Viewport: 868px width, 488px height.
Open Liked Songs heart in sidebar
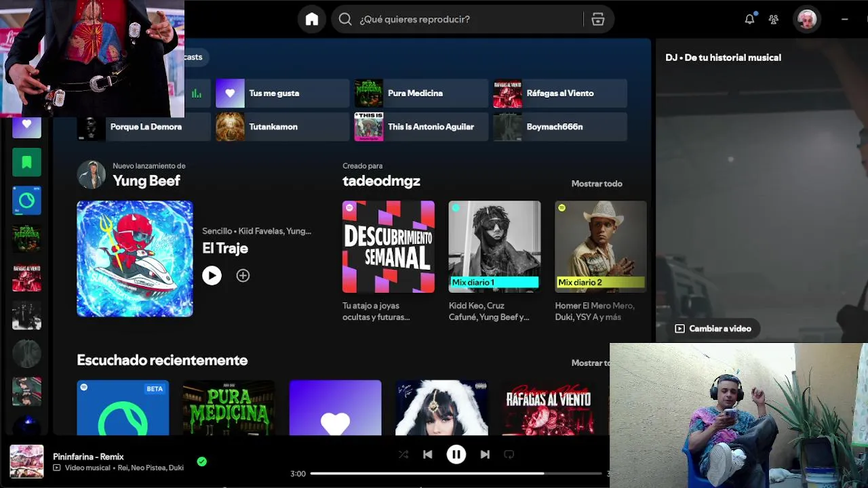26,127
